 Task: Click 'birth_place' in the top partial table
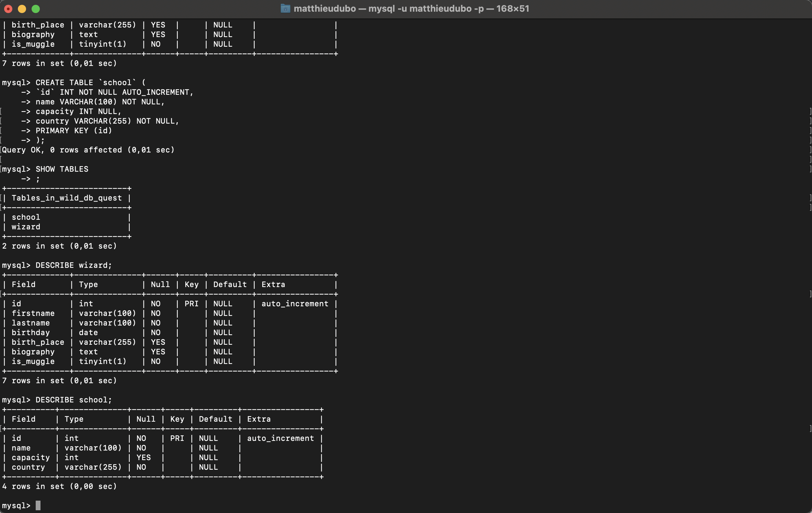[38, 25]
